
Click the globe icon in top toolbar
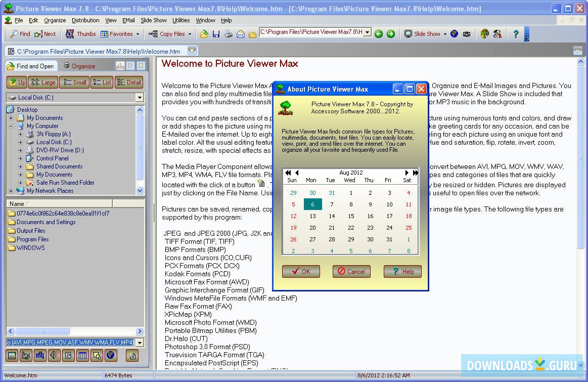pos(454,34)
